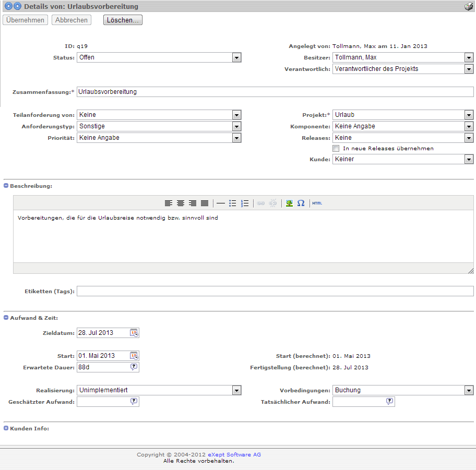Collapse the Beschreibung section
Viewport: 476px width, 470px height.
[x=6, y=186]
